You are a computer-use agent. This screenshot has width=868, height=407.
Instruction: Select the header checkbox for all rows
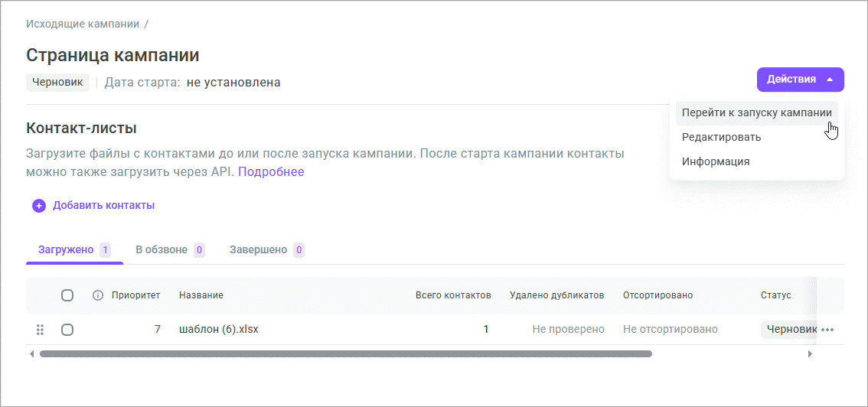(67, 295)
